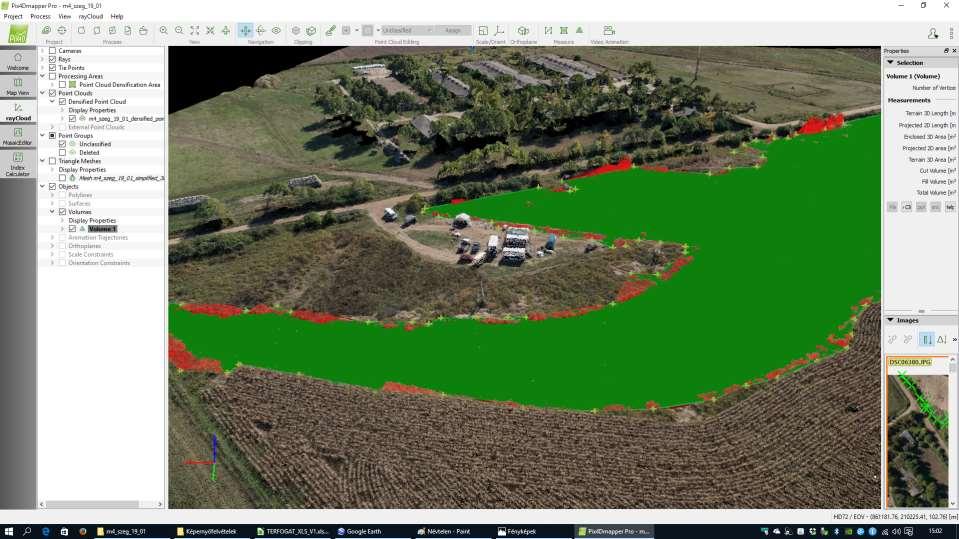
Task: Toggle the Triangle Meshes checkbox
Action: point(53,161)
